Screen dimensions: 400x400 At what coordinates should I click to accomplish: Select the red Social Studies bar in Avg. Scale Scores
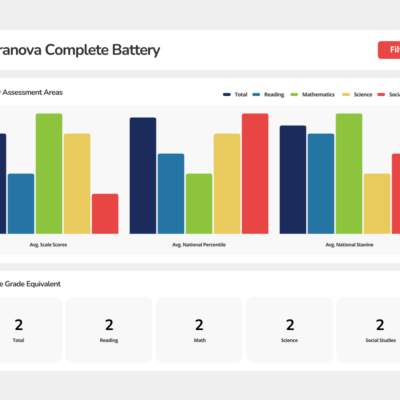(105, 214)
